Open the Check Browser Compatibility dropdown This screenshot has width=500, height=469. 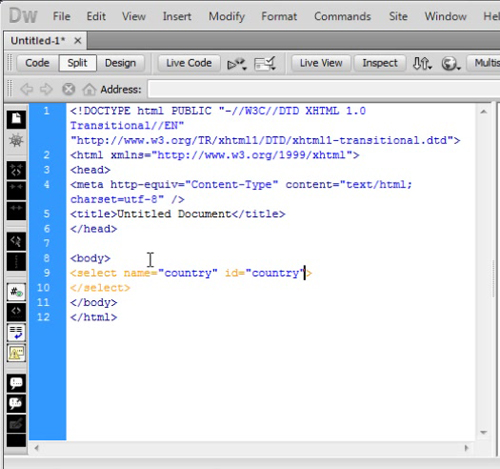click(x=265, y=63)
